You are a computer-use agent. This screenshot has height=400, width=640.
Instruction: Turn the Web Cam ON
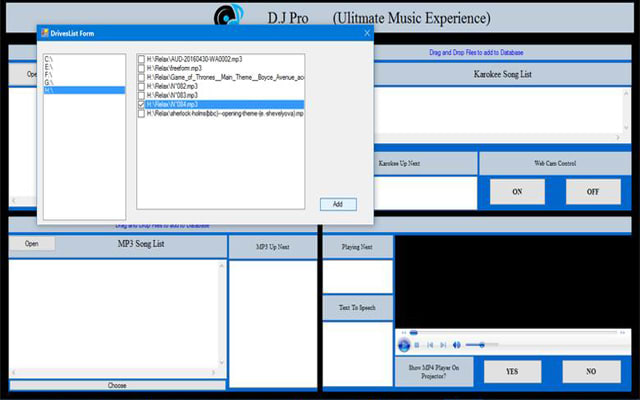click(517, 191)
